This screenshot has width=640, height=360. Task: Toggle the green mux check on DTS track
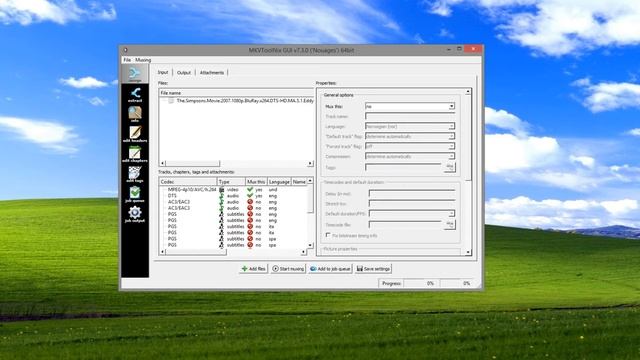pyautogui.click(x=250, y=196)
